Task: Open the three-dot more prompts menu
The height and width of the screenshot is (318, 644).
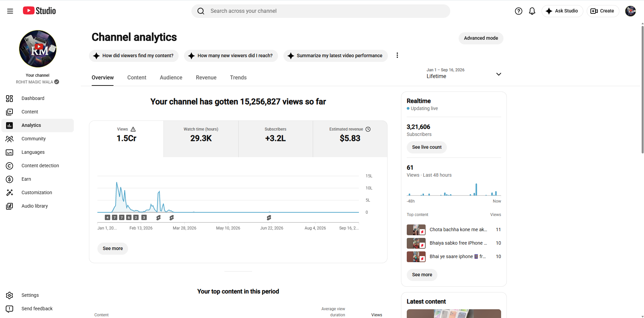Action: [x=397, y=55]
